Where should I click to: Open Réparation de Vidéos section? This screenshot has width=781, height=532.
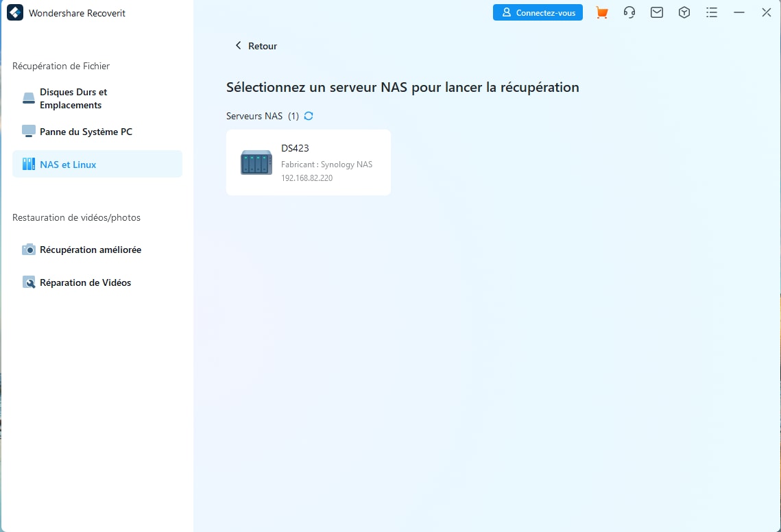point(97,282)
